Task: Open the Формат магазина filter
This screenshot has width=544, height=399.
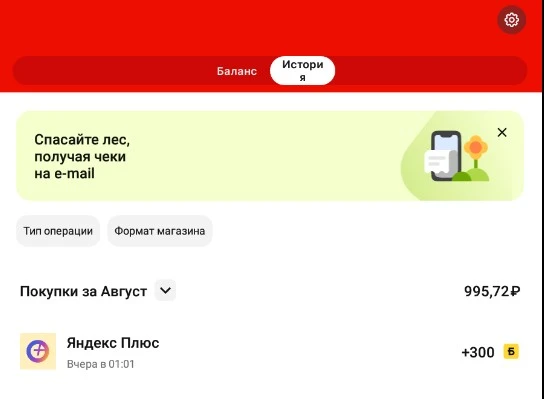Action: point(160,231)
